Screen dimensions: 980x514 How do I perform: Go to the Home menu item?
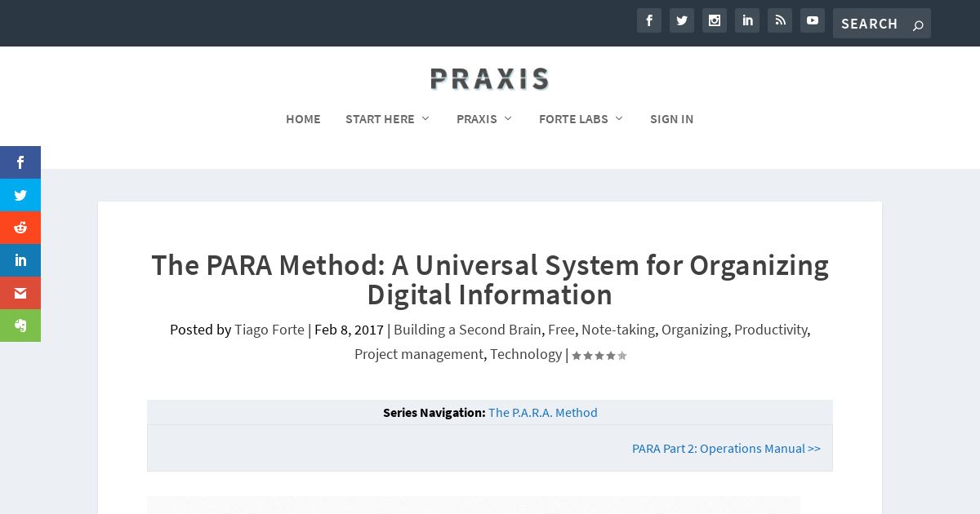tap(303, 119)
